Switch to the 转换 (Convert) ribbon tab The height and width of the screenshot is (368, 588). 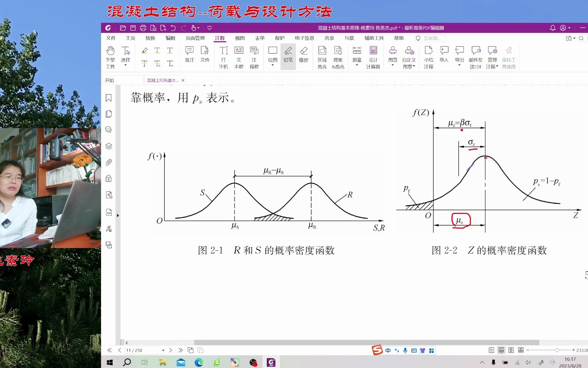pos(150,38)
